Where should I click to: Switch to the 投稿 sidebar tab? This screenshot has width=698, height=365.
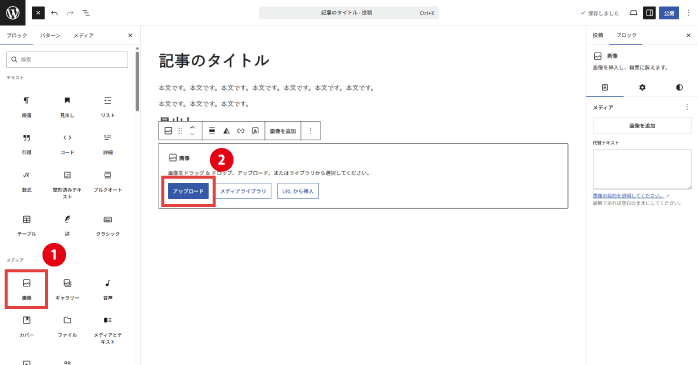click(597, 35)
